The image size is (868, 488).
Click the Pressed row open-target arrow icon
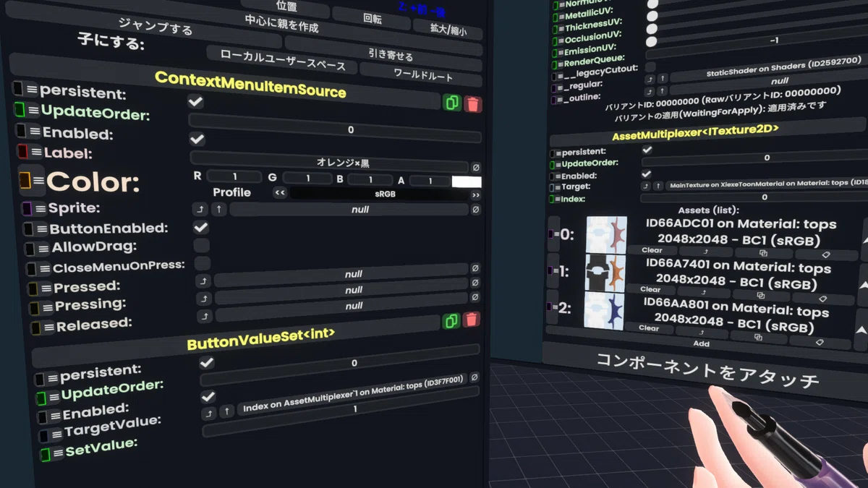[x=203, y=281]
